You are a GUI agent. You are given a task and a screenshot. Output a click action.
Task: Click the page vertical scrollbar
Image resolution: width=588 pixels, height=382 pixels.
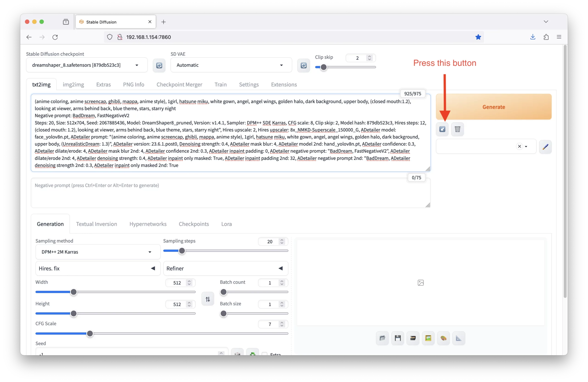coord(565,172)
